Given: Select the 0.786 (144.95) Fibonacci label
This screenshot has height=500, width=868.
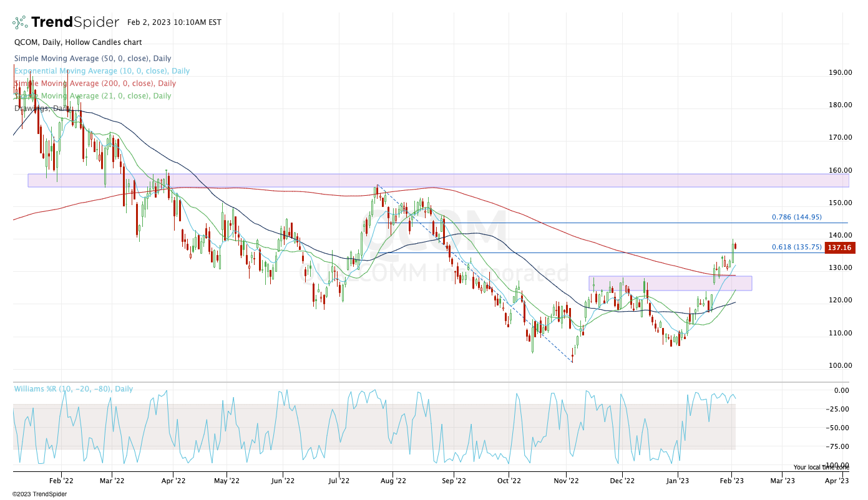Looking at the screenshot, I should (x=796, y=217).
